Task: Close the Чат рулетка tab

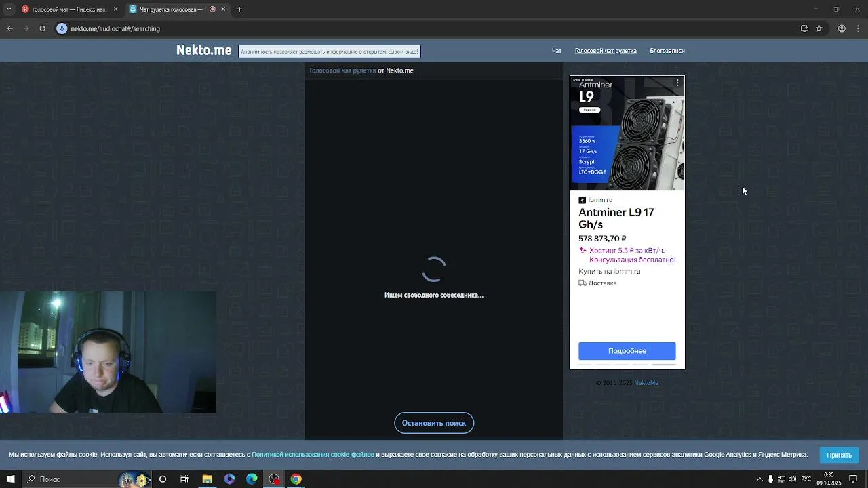Action: tap(223, 9)
